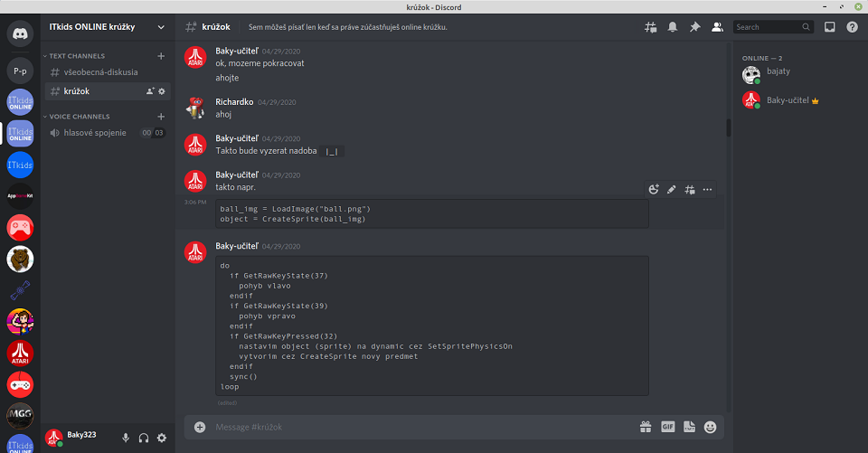This screenshot has width=868, height=453.
Task: Toggle the member list visibility
Action: tap(717, 27)
